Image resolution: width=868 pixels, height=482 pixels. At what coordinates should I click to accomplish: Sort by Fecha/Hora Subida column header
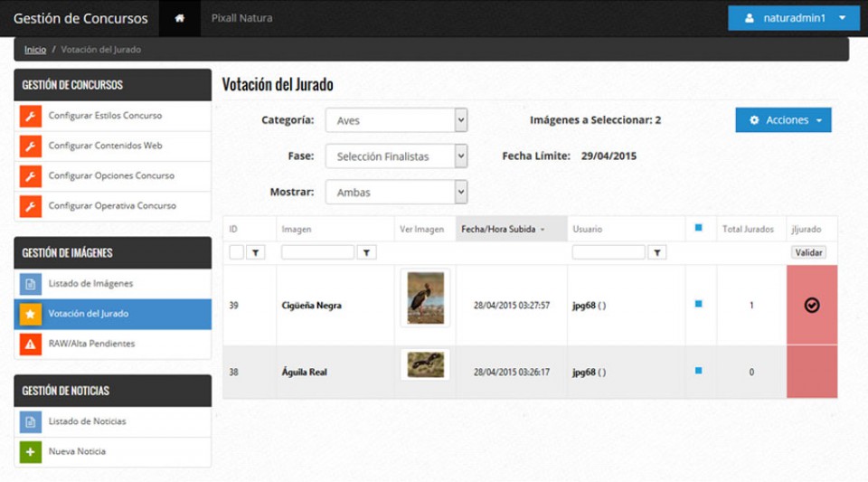[511, 229]
